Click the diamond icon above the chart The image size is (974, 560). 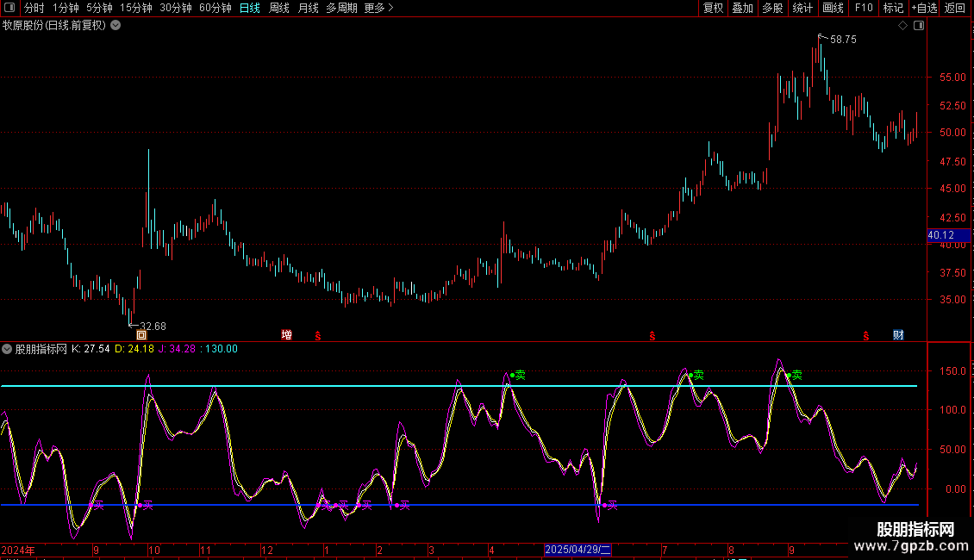pyautogui.click(x=902, y=26)
